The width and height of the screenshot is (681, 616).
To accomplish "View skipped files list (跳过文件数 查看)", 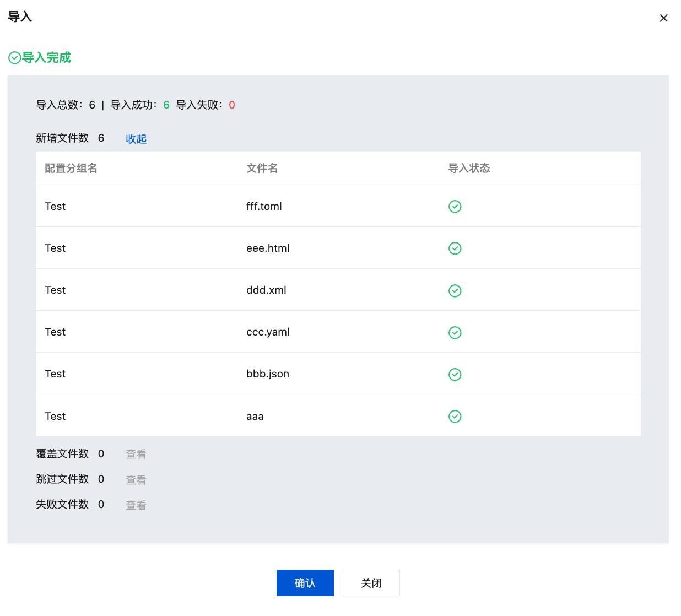I will pyautogui.click(x=136, y=480).
